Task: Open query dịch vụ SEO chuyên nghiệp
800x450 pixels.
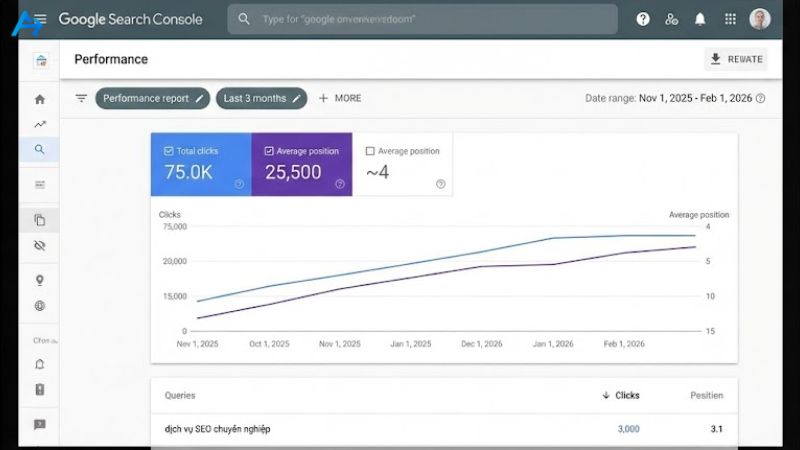Action: pyautogui.click(x=217, y=429)
